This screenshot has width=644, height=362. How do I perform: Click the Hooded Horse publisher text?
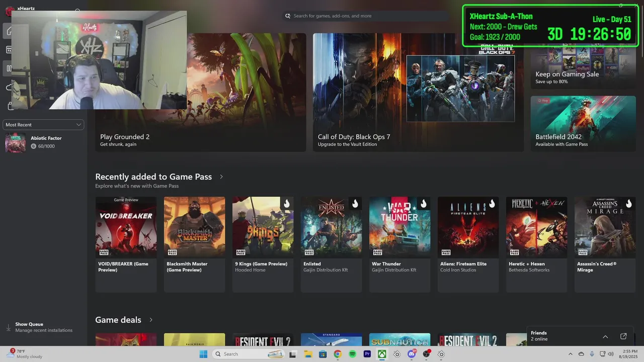251,270
